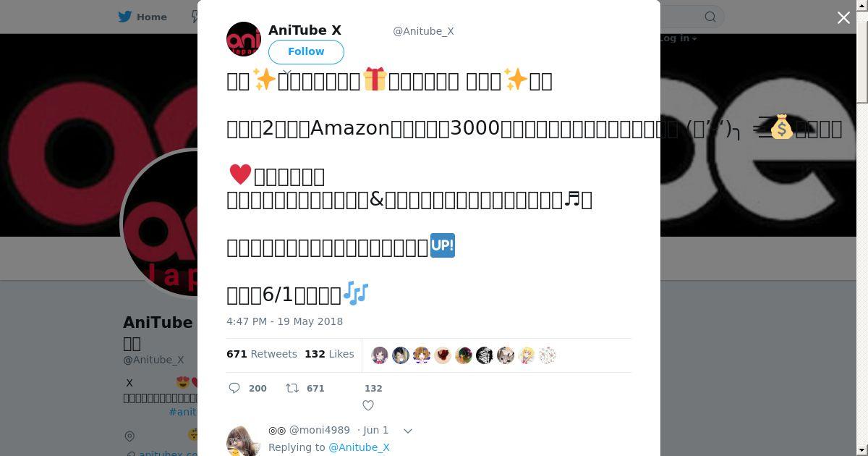Go to Twitter Home tab
Viewport: 868px width, 456px height.
point(142,17)
